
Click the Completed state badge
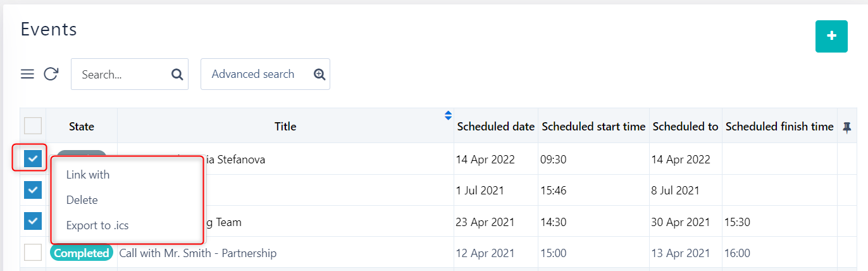pyautogui.click(x=82, y=253)
